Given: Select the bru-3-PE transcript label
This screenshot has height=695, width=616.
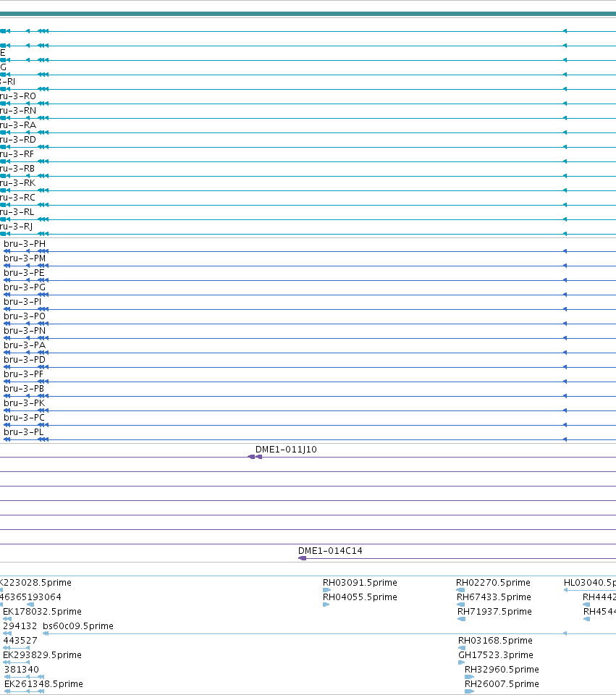Looking at the screenshot, I should click(24, 273).
